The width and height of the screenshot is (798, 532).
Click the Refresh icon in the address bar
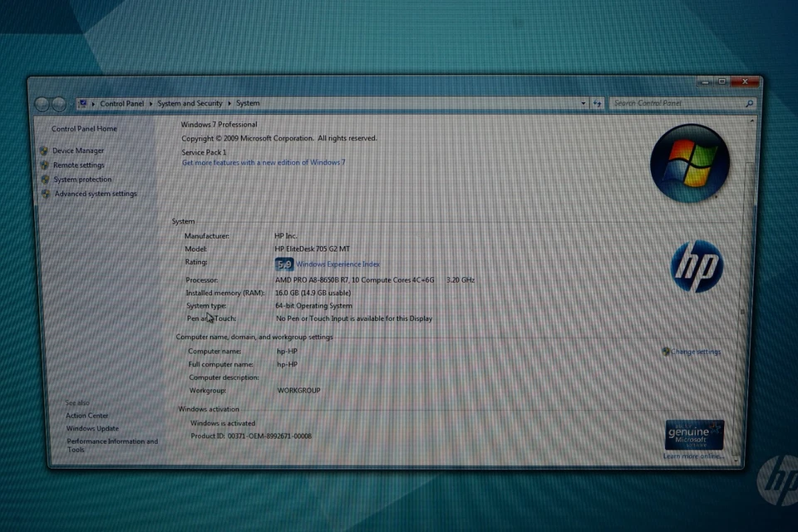pos(598,103)
